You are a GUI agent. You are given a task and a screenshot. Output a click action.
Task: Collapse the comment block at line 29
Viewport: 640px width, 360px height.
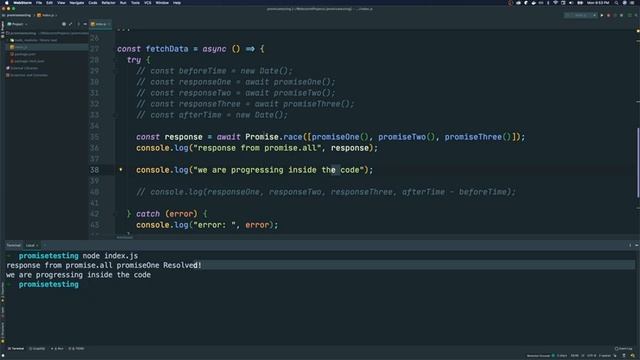coord(115,71)
